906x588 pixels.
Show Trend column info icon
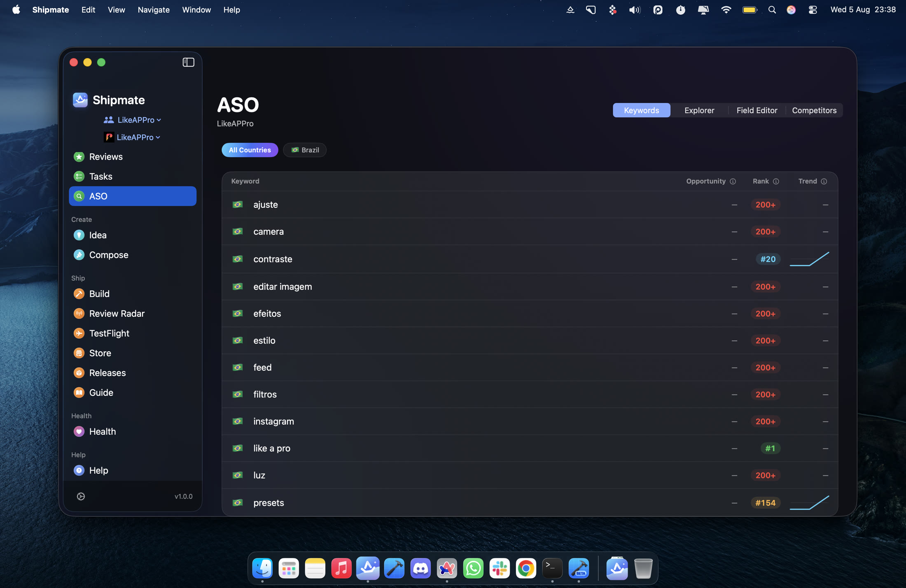[824, 181]
